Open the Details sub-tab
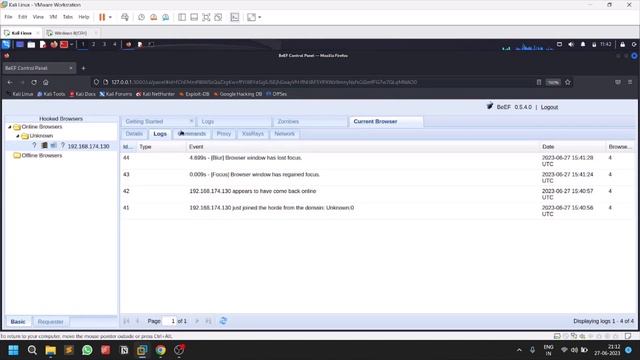 134,134
